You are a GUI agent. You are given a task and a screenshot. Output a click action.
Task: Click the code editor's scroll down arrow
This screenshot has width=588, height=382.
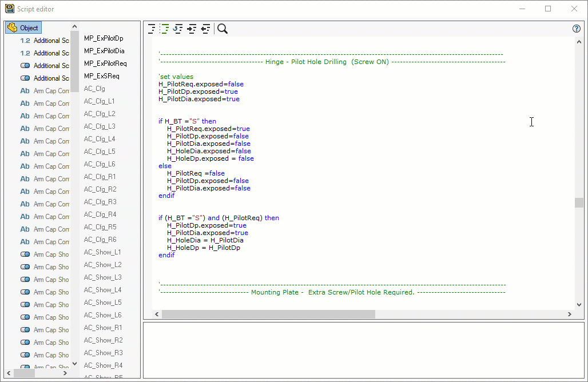pos(579,305)
